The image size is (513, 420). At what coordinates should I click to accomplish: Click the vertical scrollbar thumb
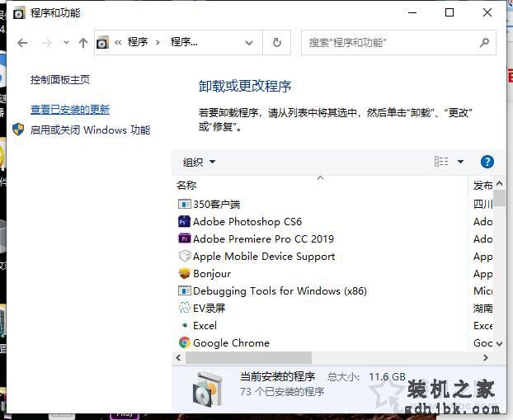499,198
